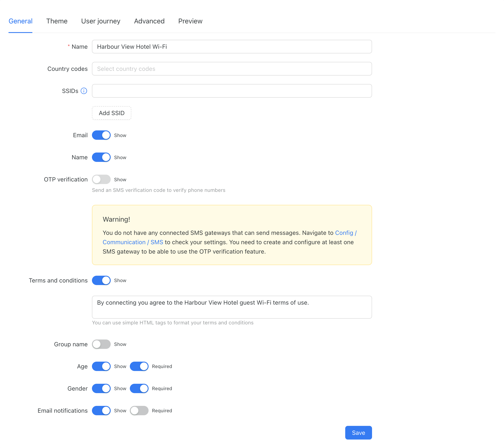Image resolution: width=504 pixels, height=448 pixels.
Task: Click the 'Gender' field label
Action: (77, 388)
